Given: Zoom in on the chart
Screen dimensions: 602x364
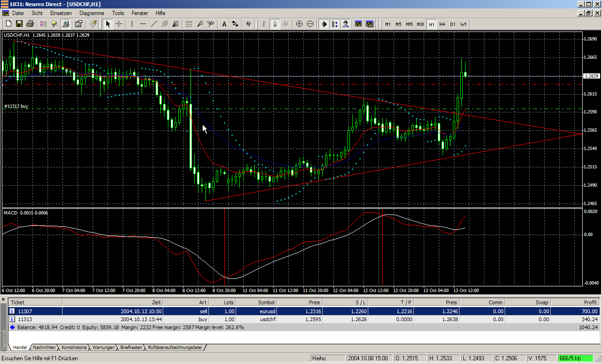Looking at the screenshot, I should pos(299,24).
